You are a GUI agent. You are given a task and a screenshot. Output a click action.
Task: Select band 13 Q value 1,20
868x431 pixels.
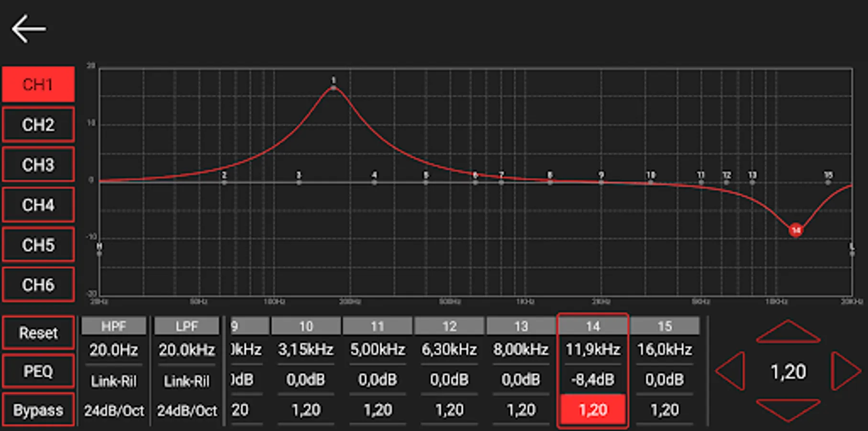[521, 410]
